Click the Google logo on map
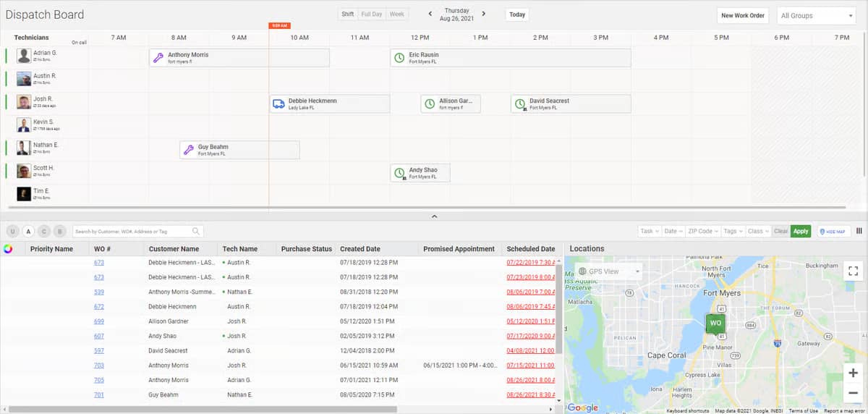 click(x=582, y=407)
